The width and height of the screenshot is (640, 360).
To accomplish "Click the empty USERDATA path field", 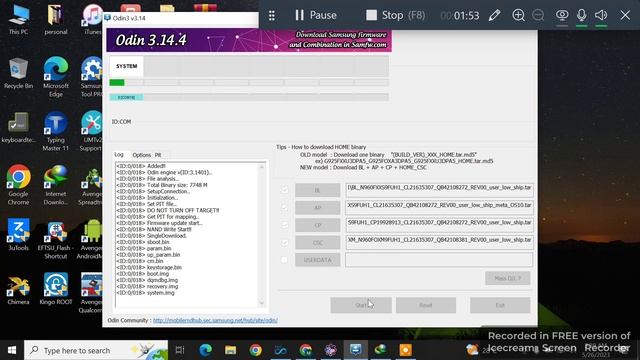I will 439,260.
